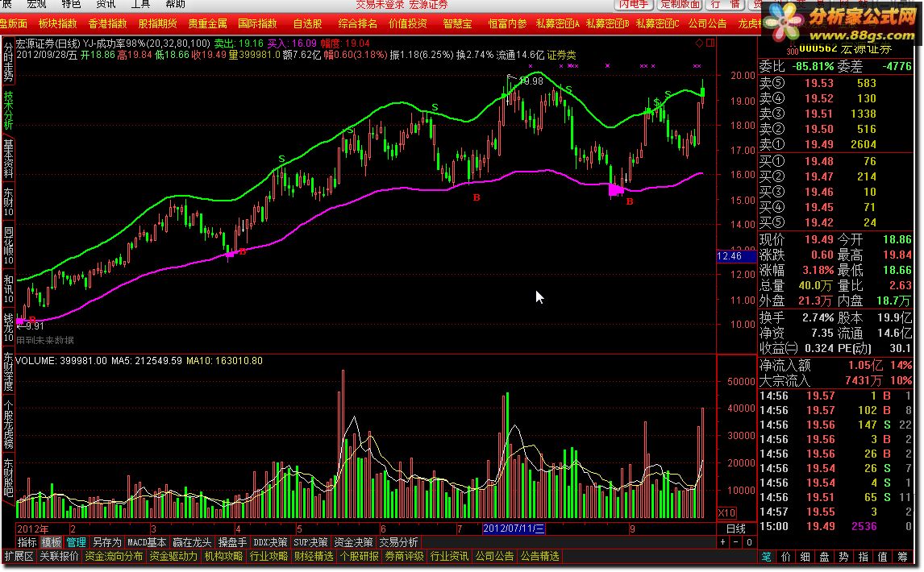Open the 特色 menu
The height and width of the screenshot is (572, 924).
click(x=71, y=4)
